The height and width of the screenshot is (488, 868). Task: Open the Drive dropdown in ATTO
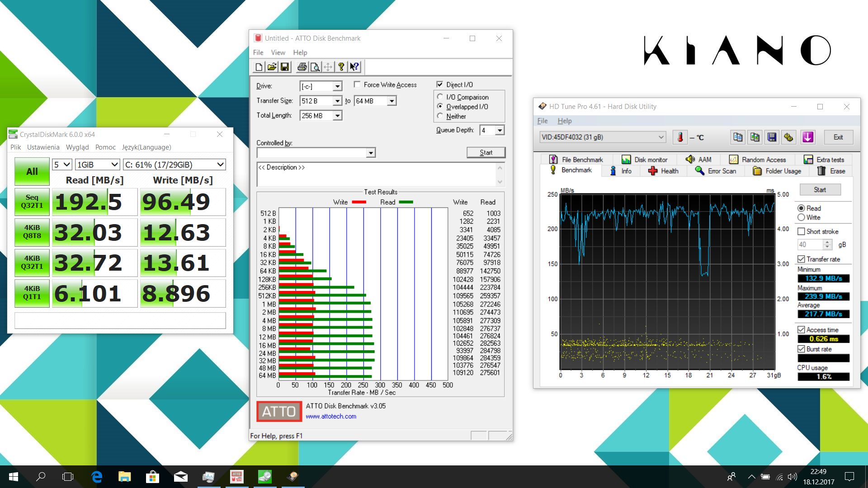pos(337,86)
